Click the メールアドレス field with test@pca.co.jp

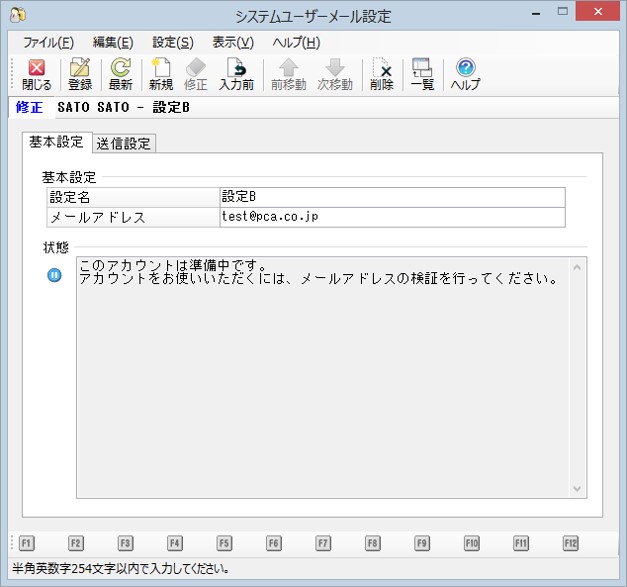[x=391, y=217]
